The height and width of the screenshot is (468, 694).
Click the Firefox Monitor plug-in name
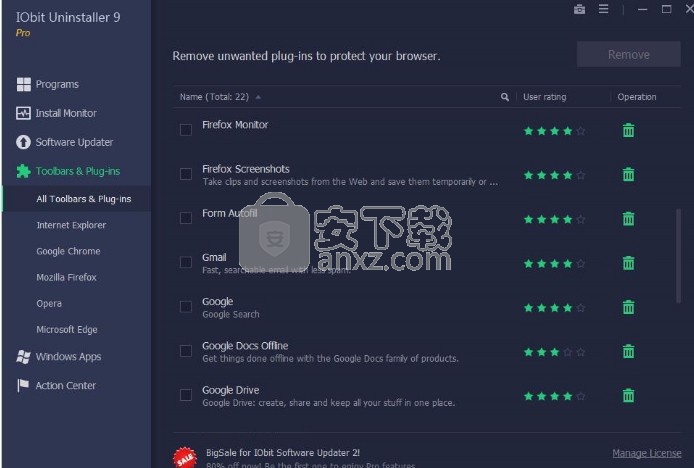click(235, 125)
